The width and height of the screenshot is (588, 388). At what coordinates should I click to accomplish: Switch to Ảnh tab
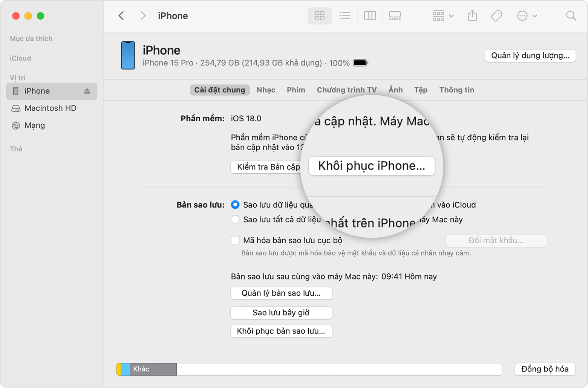point(395,90)
